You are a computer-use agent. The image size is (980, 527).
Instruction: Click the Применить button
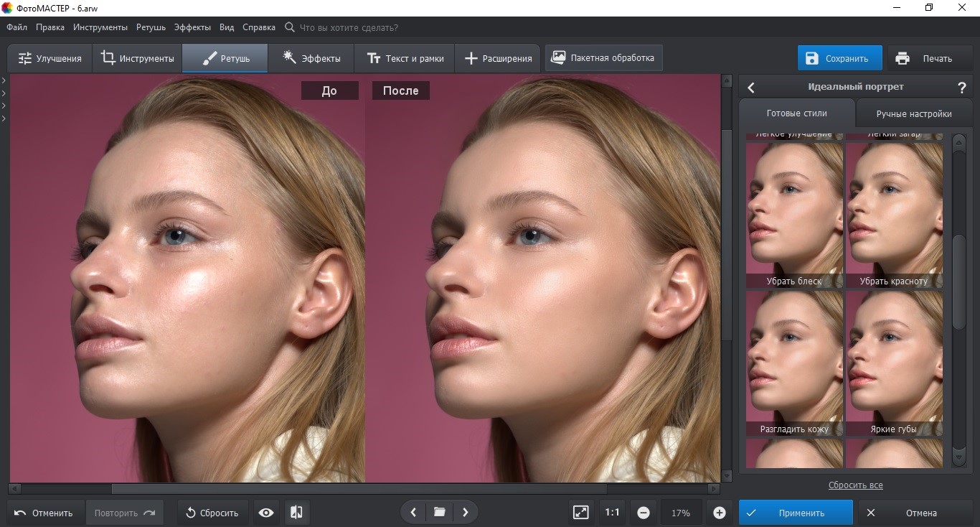coord(796,513)
